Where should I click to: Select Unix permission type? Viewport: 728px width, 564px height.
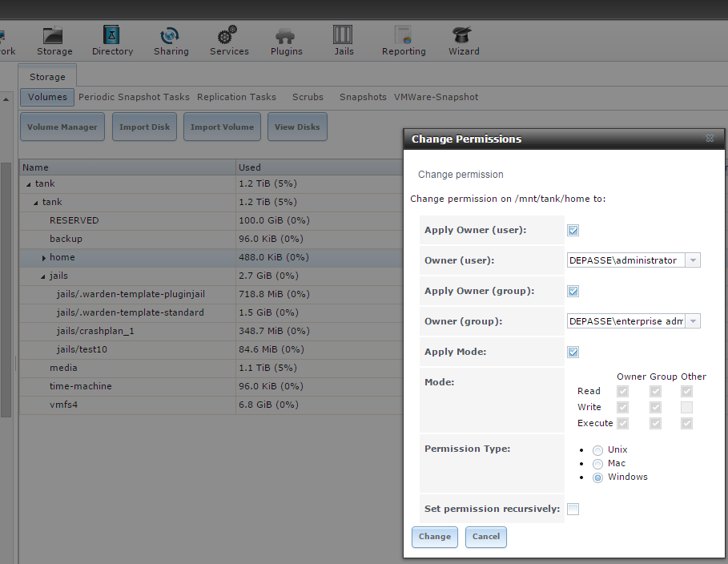click(x=597, y=450)
